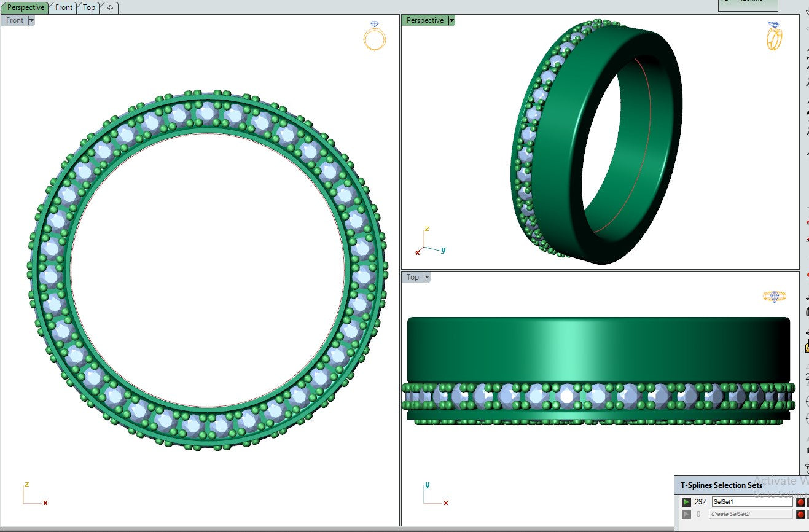Open the Front tab at top
The image size is (809, 532).
(x=64, y=7)
